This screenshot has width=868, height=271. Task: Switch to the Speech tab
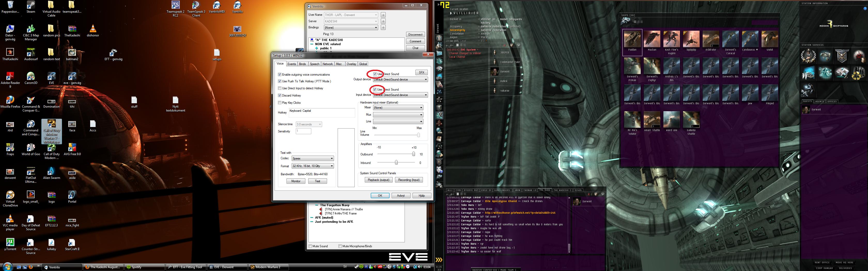pos(314,64)
